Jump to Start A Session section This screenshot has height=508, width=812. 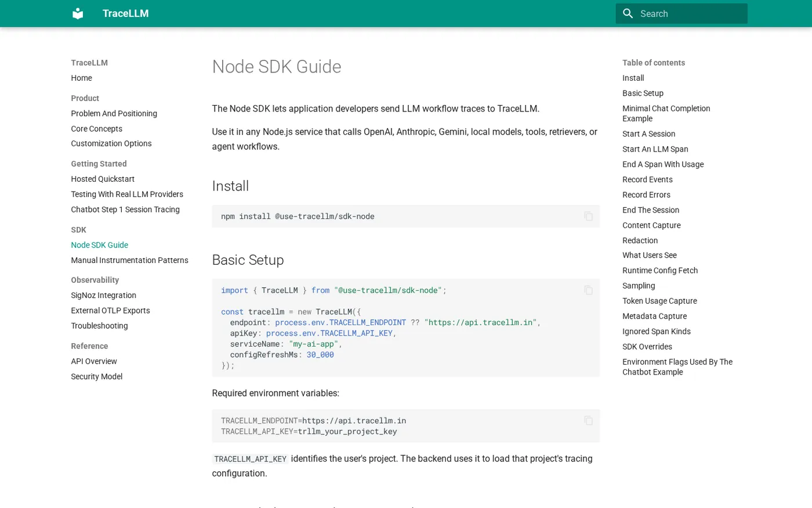click(x=648, y=134)
